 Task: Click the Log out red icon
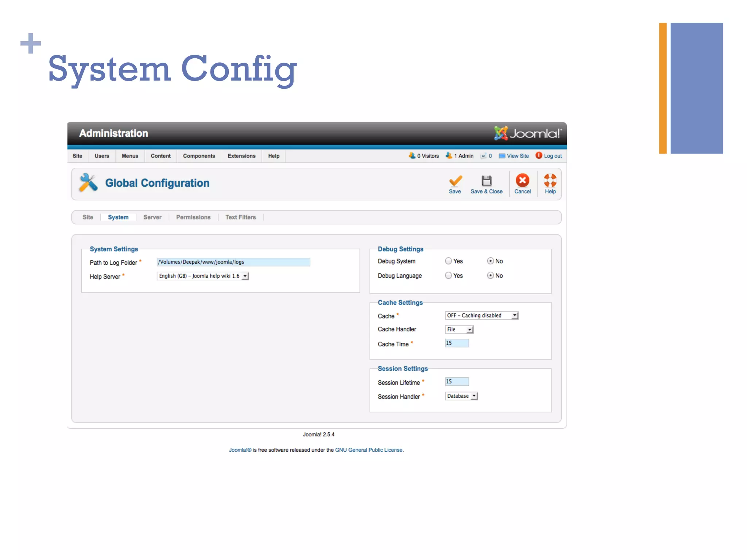coord(539,155)
